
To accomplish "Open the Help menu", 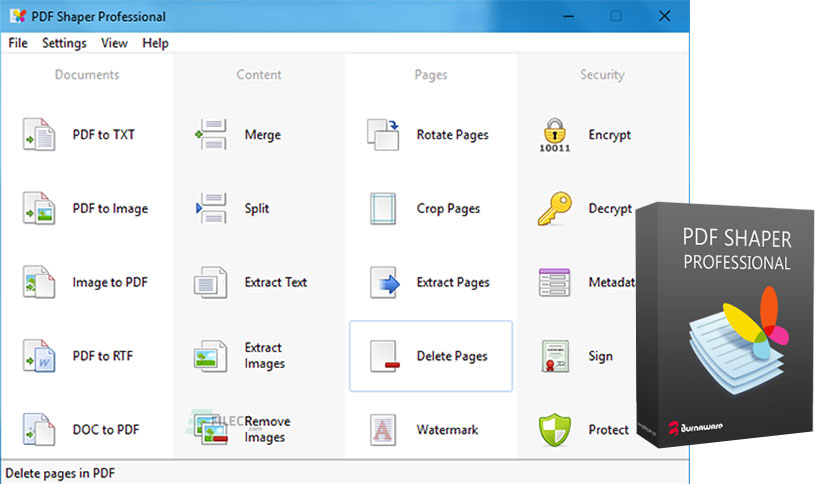I will click(x=155, y=43).
